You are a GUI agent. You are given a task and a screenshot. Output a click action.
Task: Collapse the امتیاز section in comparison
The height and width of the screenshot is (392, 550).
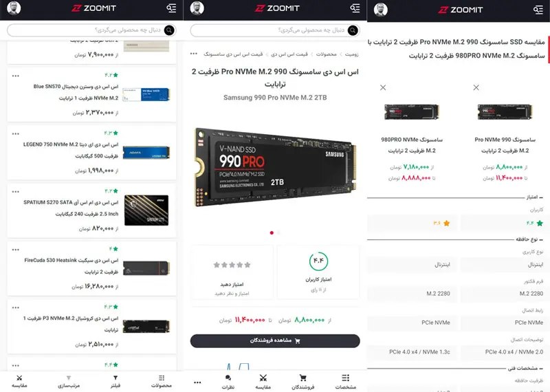click(534, 197)
